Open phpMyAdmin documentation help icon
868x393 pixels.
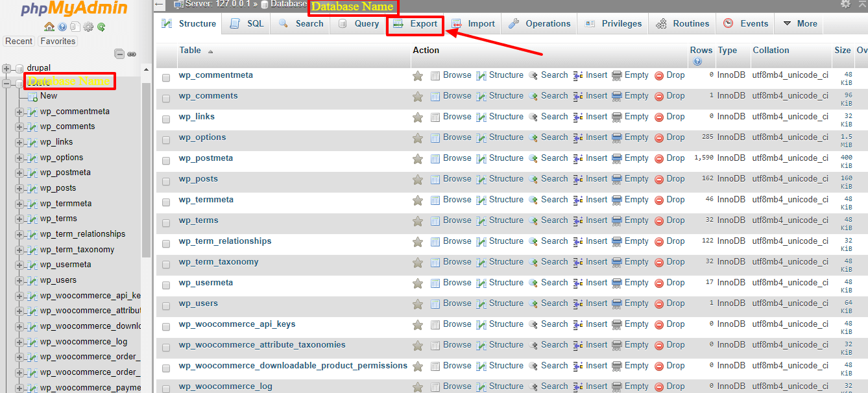pos(62,27)
